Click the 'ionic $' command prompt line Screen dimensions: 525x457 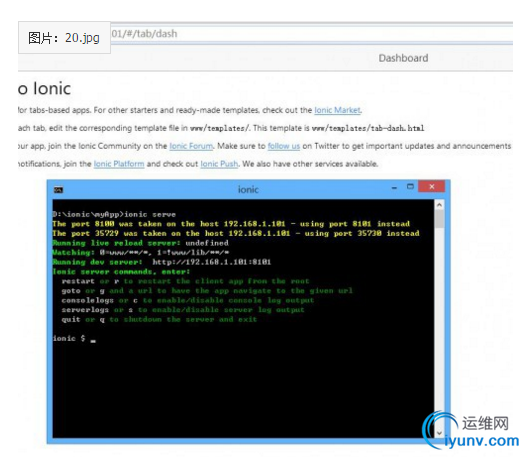pos(74,338)
